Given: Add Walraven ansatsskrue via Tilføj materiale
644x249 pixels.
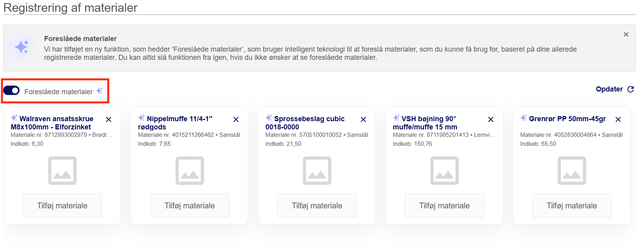Looking at the screenshot, I should point(62,206).
